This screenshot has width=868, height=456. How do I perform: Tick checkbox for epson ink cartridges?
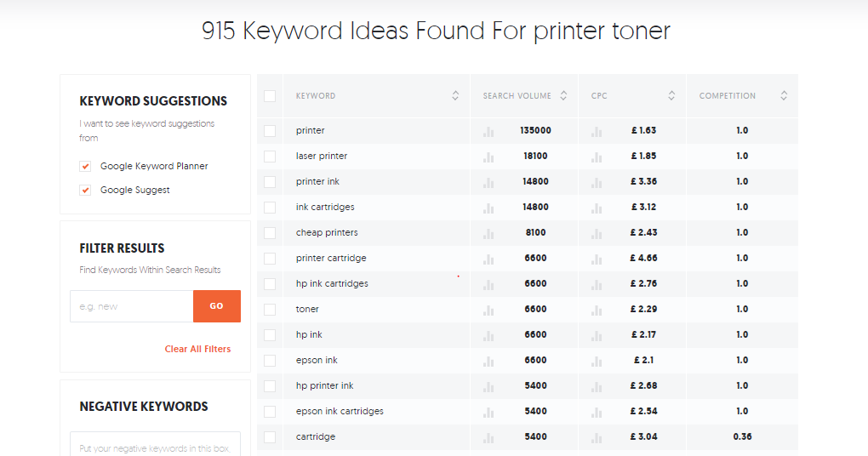point(270,411)
